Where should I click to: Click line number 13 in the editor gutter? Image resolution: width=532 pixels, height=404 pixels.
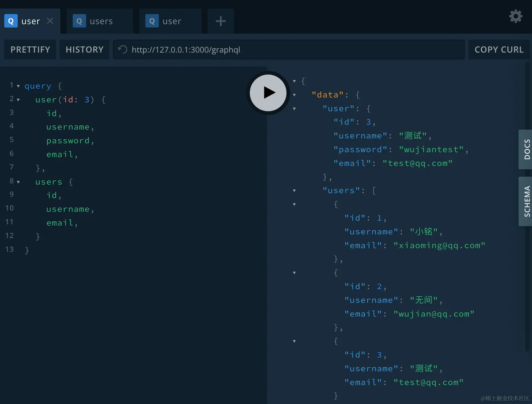9,249
